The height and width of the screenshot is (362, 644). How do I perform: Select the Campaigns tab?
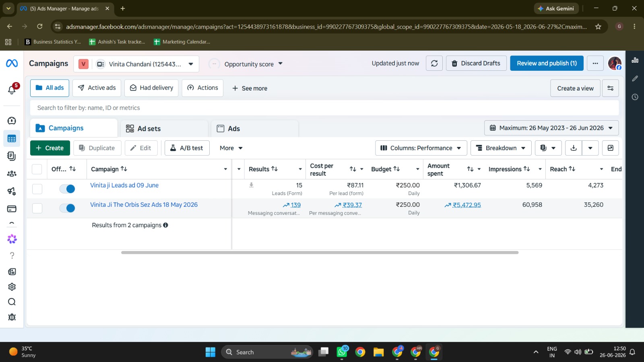[74, 128]
